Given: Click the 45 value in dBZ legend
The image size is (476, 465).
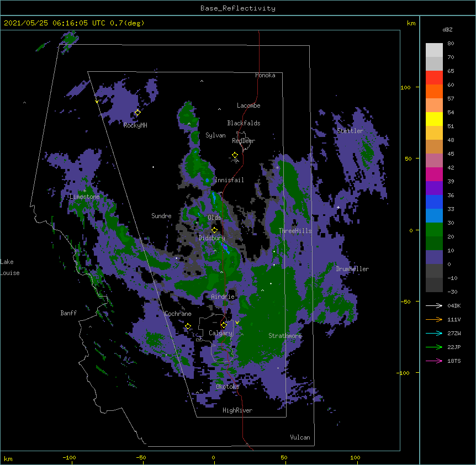Looking at the screenshot, I should (451, 154).
